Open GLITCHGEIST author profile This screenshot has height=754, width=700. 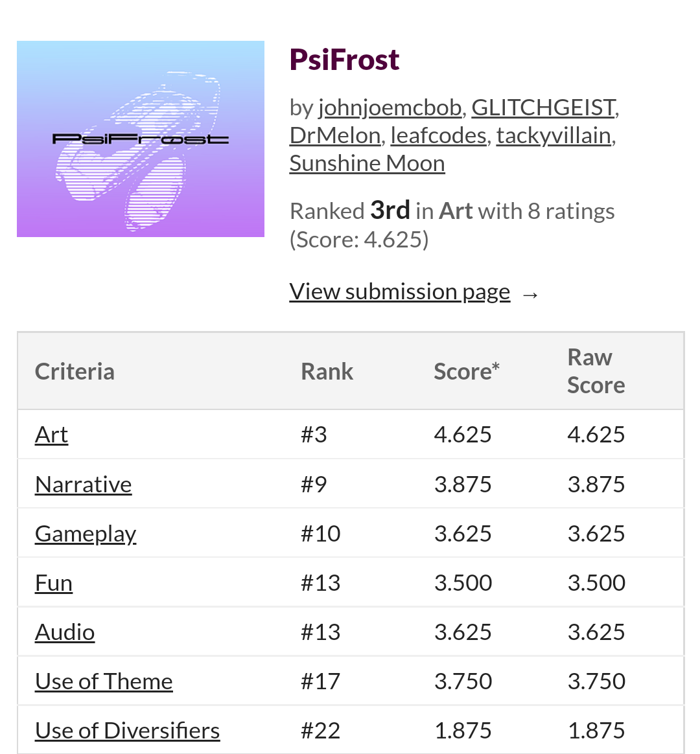(543, 108)
